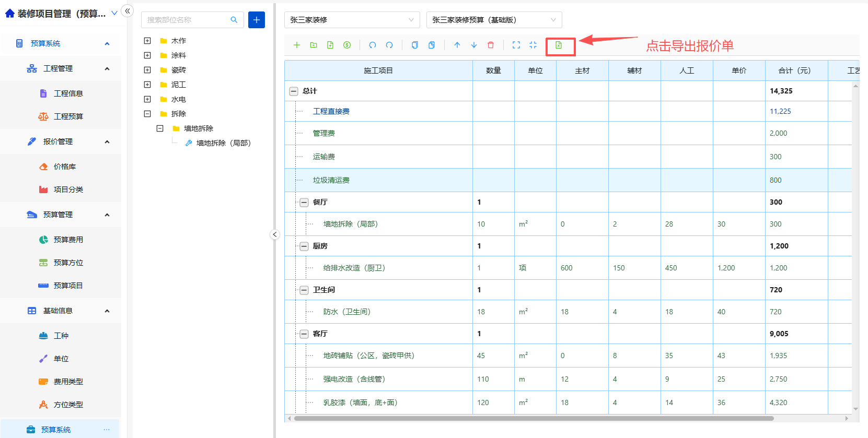Select 强电改造（含线管）row
The height and width of the screenshot is (438, 868).
coord(568,379)
